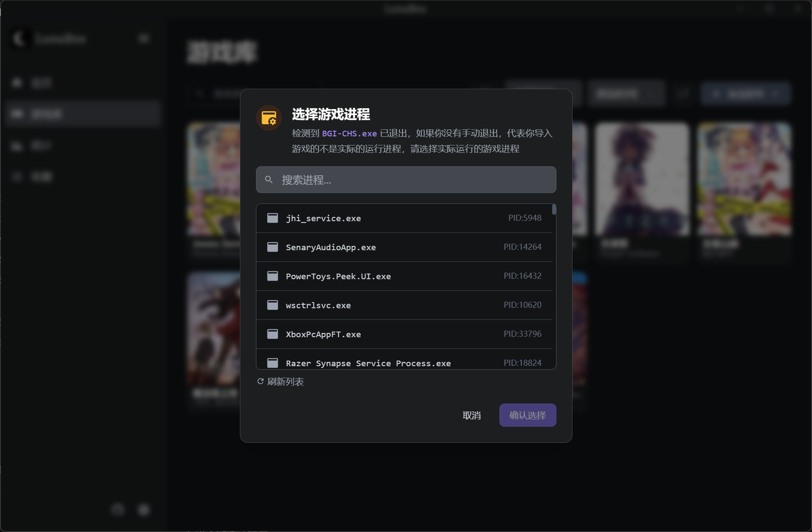Click the window icon beside wsctrlsvc.exe
The image size is (812, 532).
[272, 305]
